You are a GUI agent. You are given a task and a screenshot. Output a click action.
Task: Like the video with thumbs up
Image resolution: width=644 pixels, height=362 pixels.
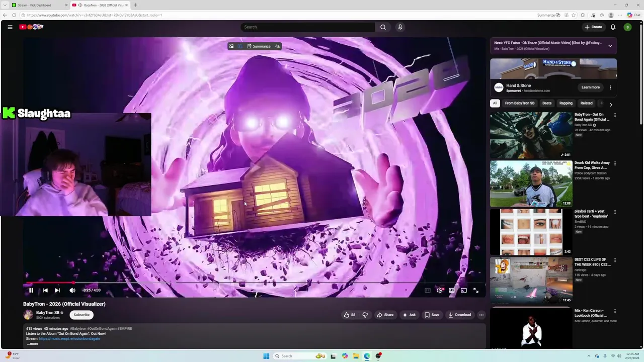coord(349,315)
